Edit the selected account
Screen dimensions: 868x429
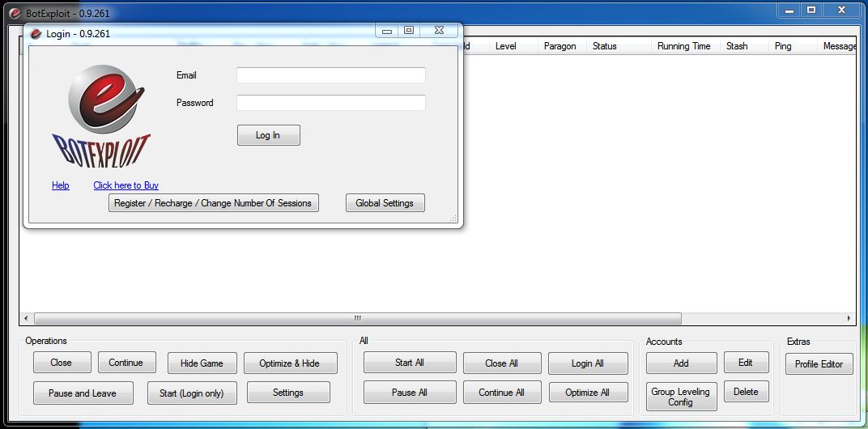click(x=747, y=363)
